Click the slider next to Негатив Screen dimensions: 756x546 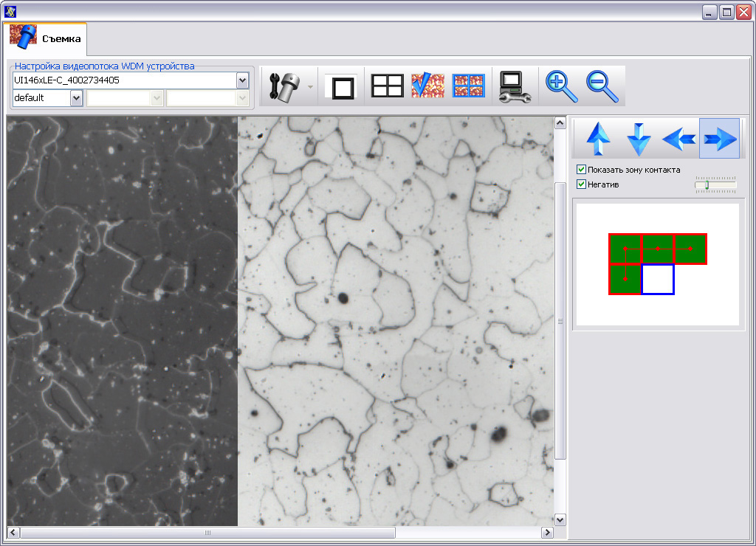[715, 185]
